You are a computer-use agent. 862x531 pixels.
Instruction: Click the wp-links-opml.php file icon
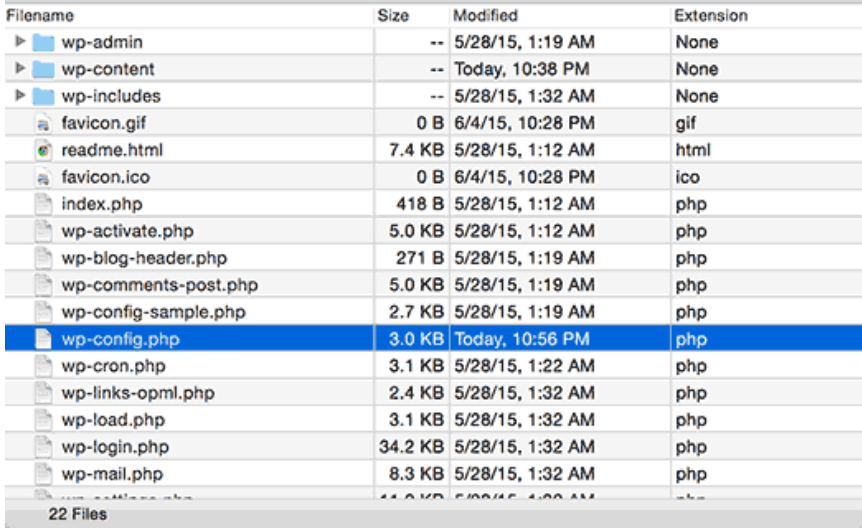click(43, 392)
